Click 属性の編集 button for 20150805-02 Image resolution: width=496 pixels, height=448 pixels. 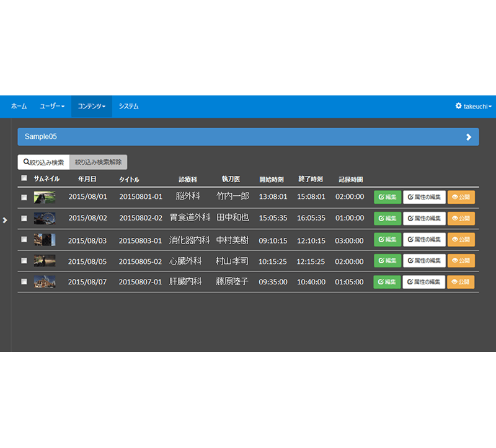pos(424,260)
